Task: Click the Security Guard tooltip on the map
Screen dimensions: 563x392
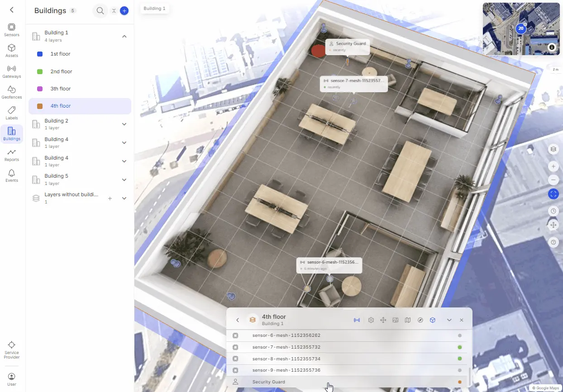Action: pos(348,47)
